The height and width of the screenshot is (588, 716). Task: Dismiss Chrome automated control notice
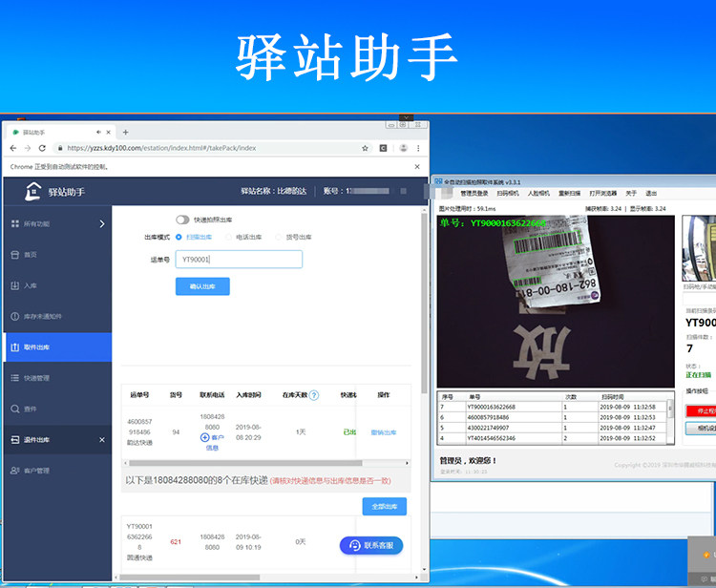point(417,167)
